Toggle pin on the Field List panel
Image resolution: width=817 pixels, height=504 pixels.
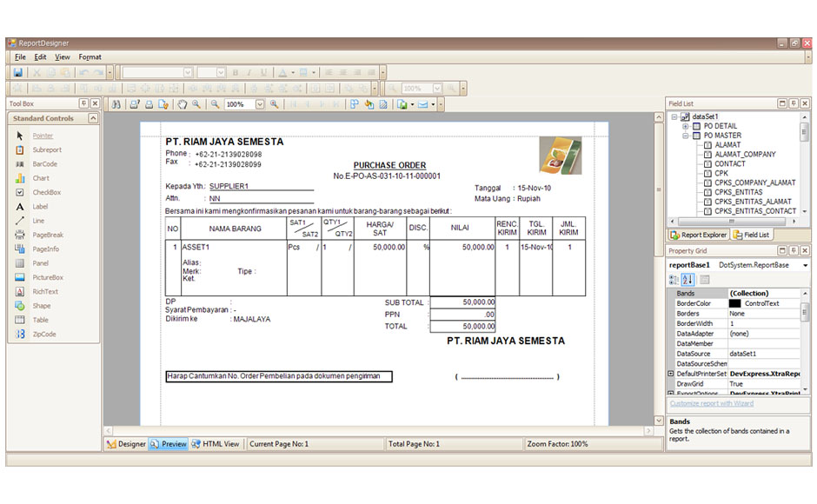[x=793, y=103]
